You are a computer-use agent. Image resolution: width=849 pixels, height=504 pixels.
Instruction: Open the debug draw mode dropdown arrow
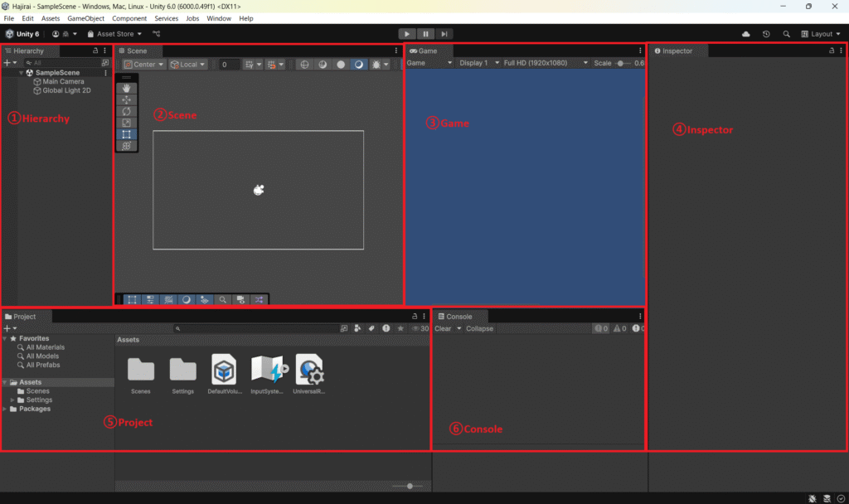point(386,65)
